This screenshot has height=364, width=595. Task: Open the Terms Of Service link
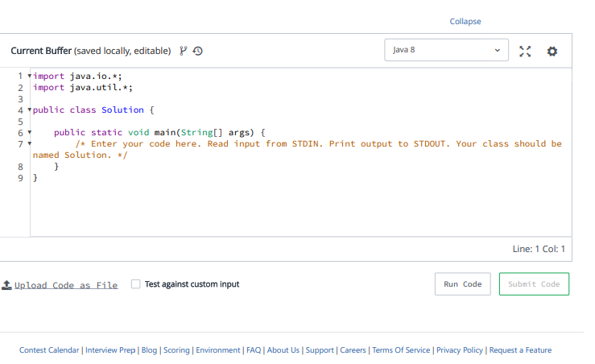(401, 350)
